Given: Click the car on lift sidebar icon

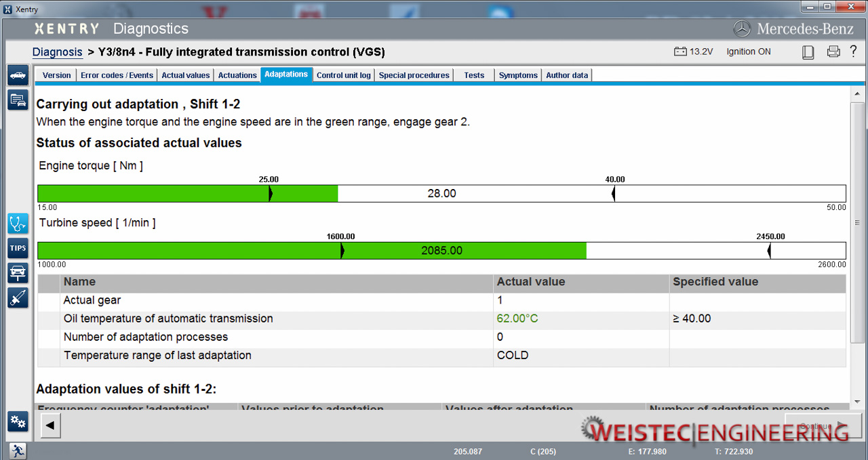Looking at the screenshot, I should (18, 272).
